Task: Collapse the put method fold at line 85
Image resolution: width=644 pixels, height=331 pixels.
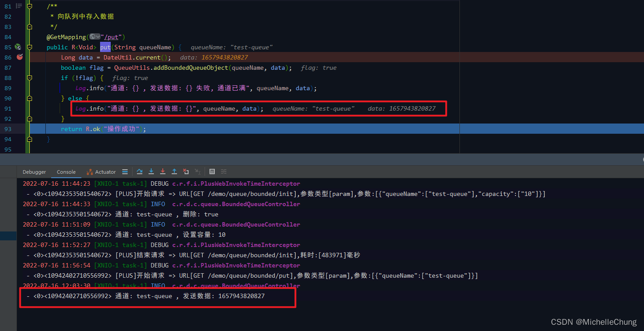Action: [30, 47]
